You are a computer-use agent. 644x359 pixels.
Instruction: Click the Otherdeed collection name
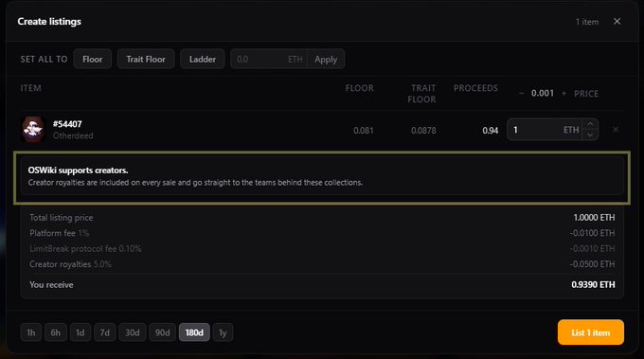73,135
